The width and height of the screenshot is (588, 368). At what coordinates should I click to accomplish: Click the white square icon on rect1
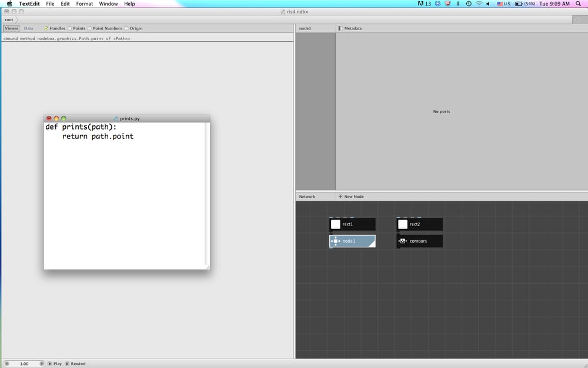(x=336, y=224)
